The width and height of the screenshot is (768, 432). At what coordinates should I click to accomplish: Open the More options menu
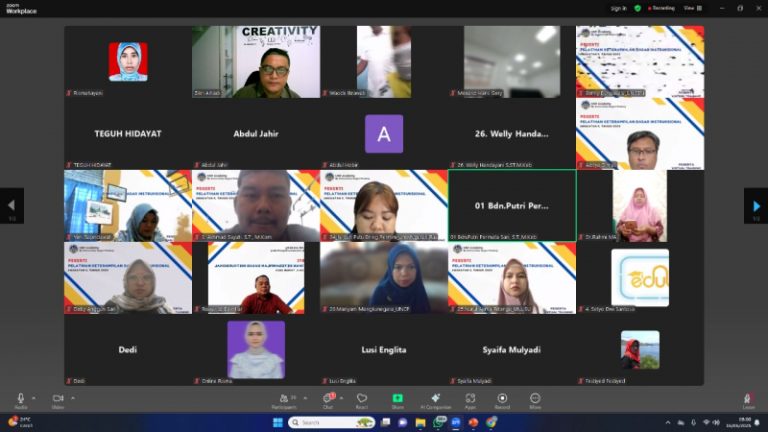point(535,400)
